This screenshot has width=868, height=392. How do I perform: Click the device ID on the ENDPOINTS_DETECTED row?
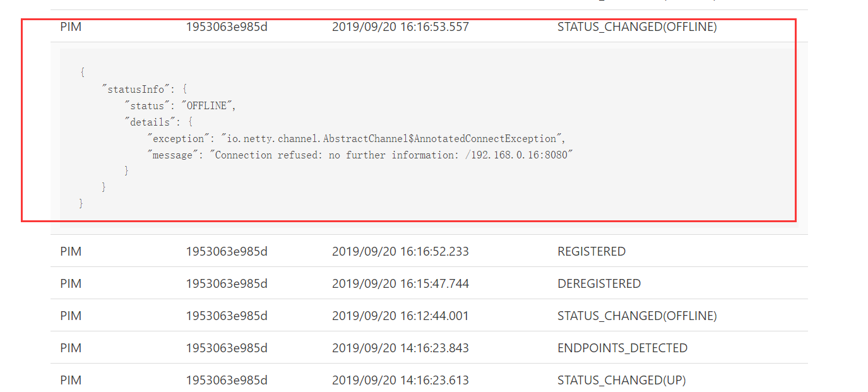226,348
